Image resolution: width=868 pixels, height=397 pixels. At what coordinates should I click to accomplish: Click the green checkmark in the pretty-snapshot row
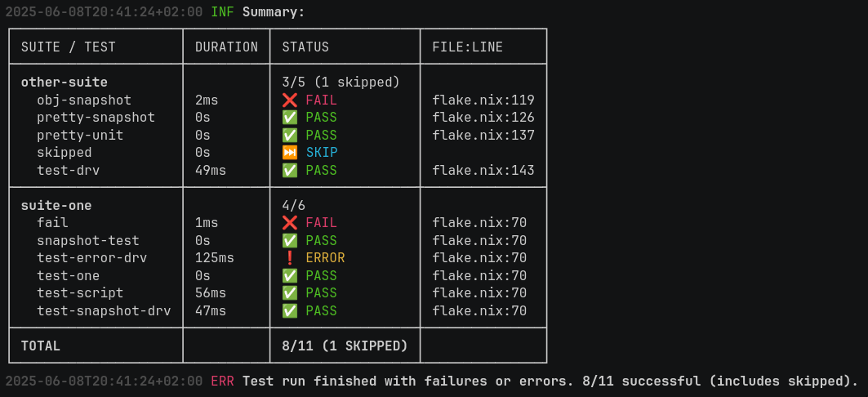click(x=290, y=118)
